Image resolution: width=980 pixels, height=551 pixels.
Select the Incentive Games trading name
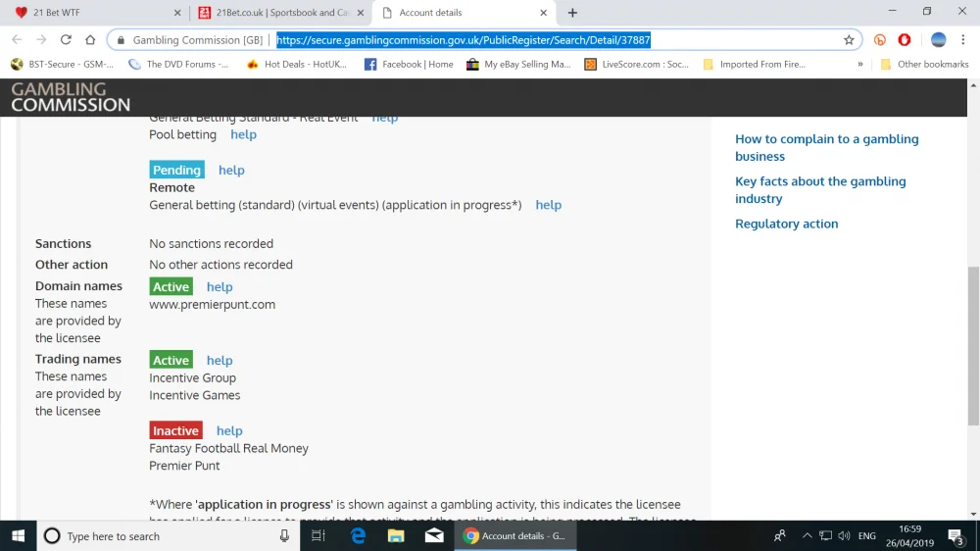(194, 395)
